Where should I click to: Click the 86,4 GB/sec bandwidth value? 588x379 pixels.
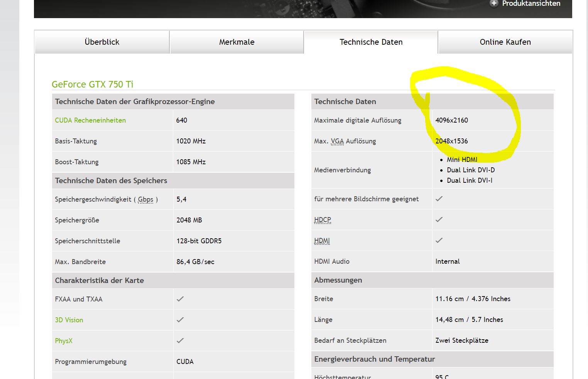tap(195, 262)
